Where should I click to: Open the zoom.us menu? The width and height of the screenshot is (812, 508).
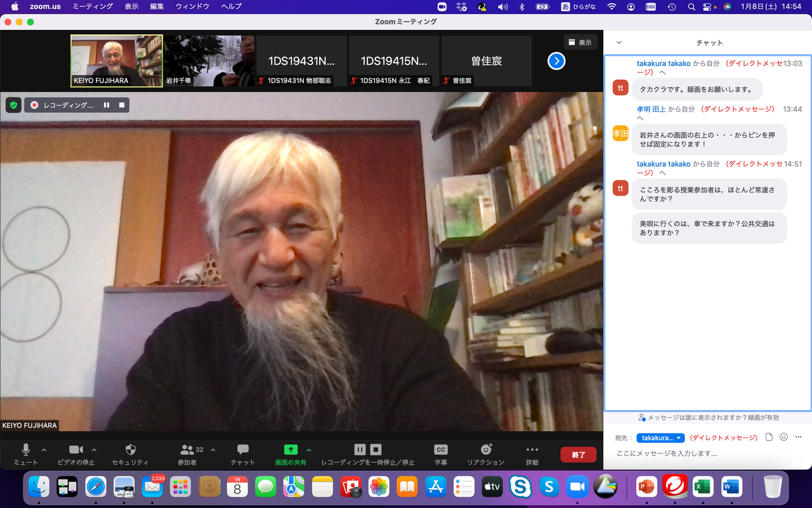[x=44, y=6]
